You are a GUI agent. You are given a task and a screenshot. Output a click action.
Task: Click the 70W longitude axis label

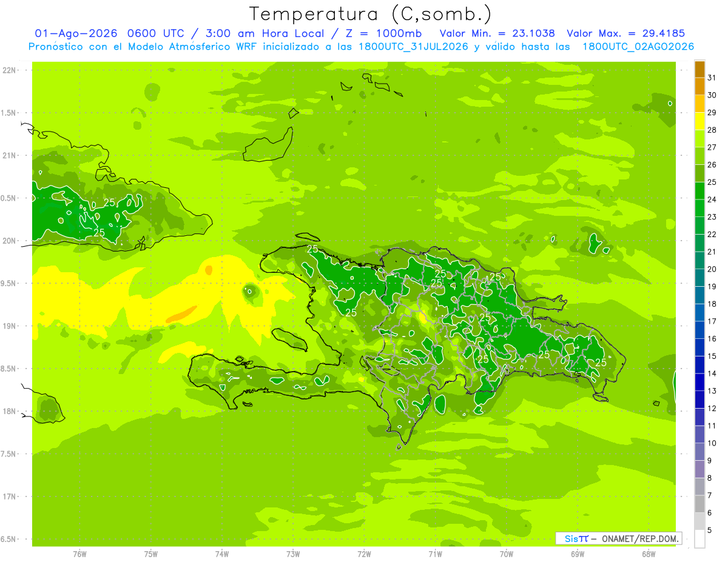pyautogui.click(x=507, y=554)
